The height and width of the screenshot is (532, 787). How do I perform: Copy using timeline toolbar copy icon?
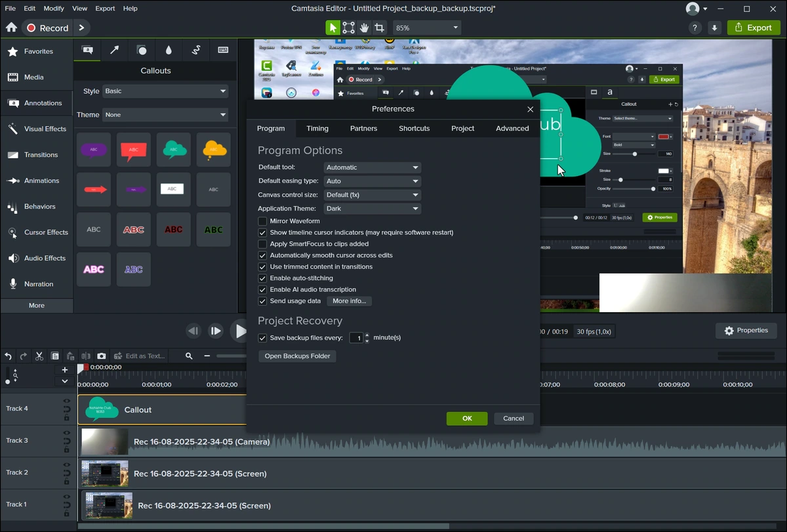tap(55, 356)
